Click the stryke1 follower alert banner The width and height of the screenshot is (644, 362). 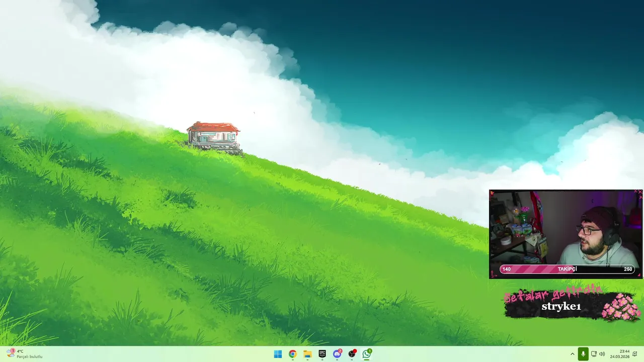point(572,303)
